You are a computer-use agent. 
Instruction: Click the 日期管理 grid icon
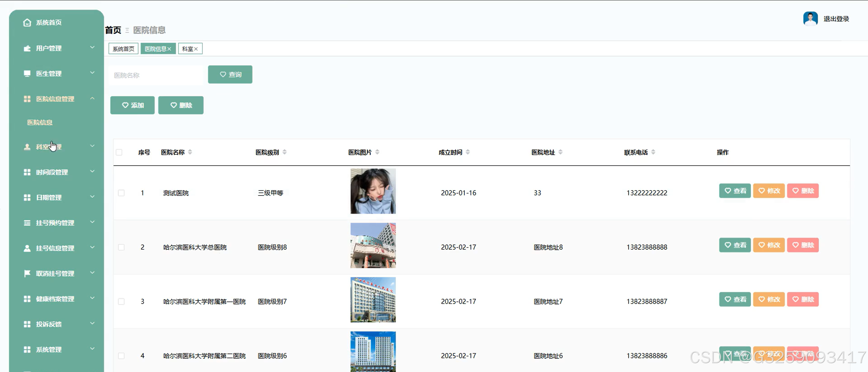pyautogui.click(x=27, y=197)
